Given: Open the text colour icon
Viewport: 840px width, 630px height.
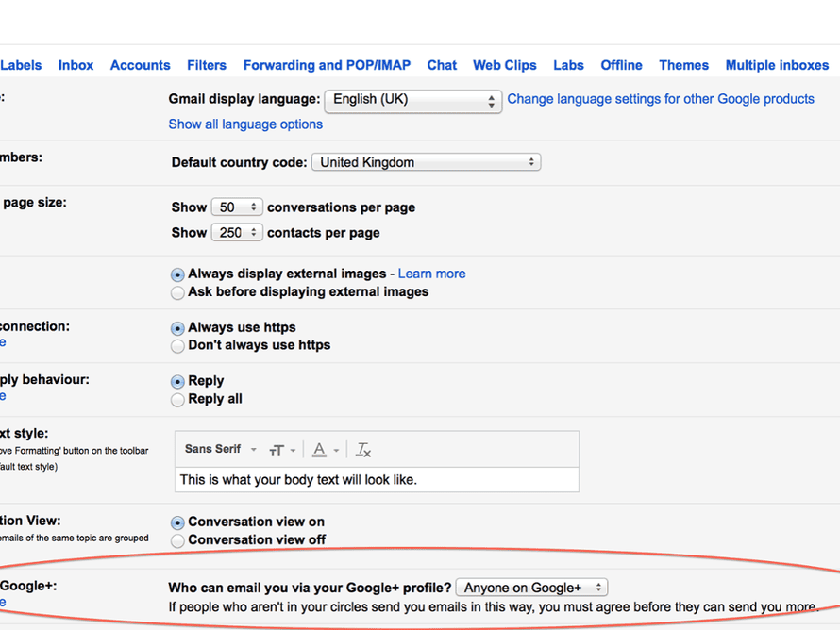Looking at the screenshot, I should point(325,450).
